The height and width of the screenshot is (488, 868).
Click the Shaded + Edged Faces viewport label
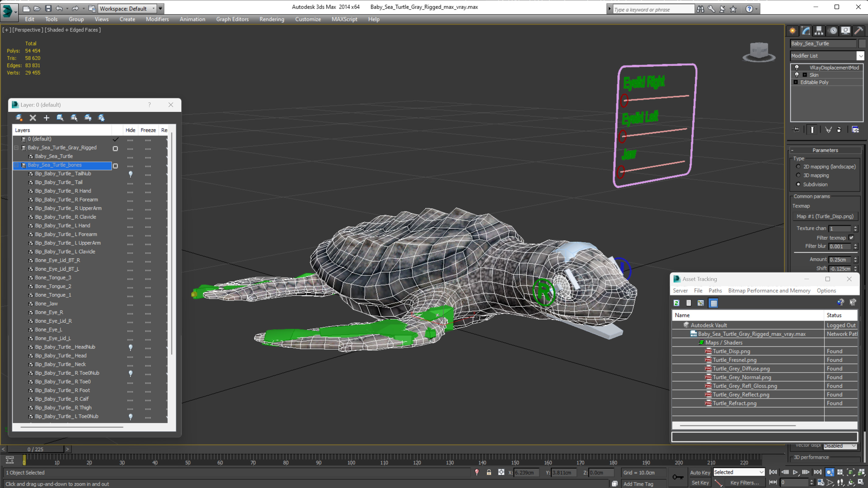coord(73,29)
